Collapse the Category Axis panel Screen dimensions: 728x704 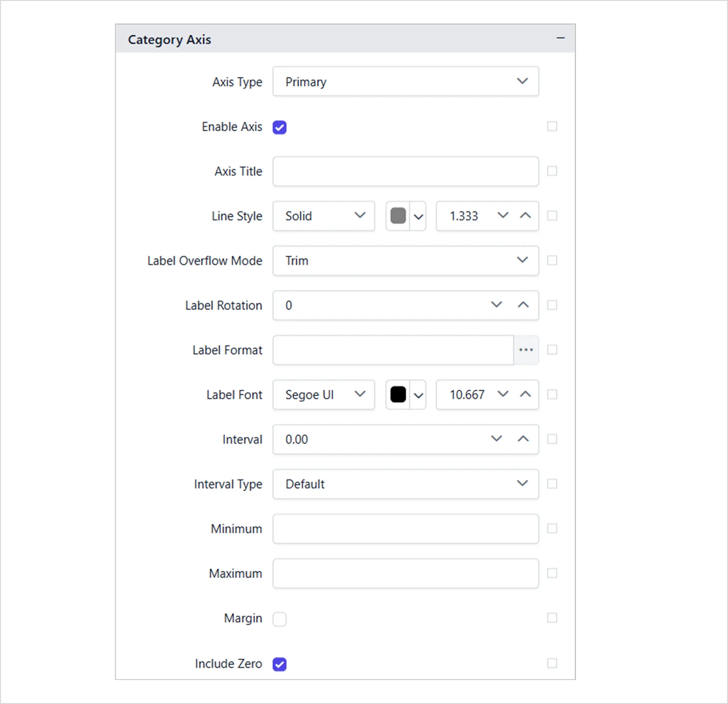(560, 38)
